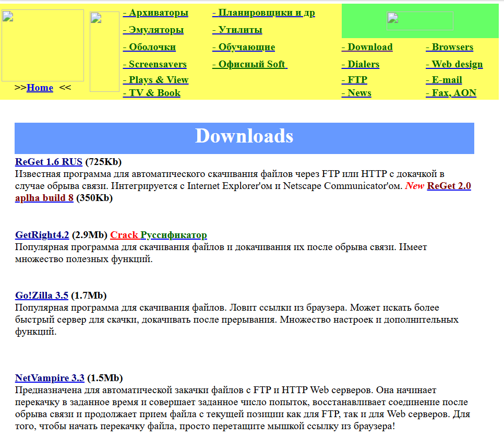Click the red italic New label
Viewport: 504px width, 437px height.
(415, 186)
